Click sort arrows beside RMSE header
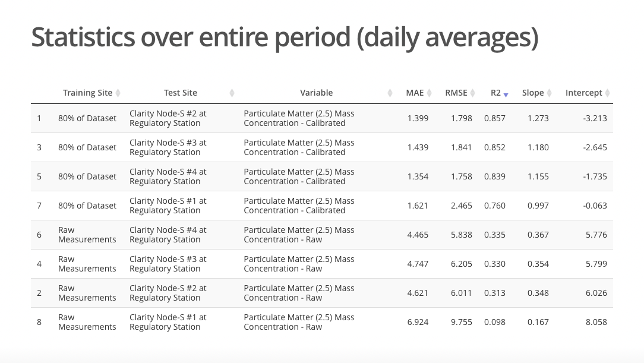644x363 pixels. tap(473, 93)
